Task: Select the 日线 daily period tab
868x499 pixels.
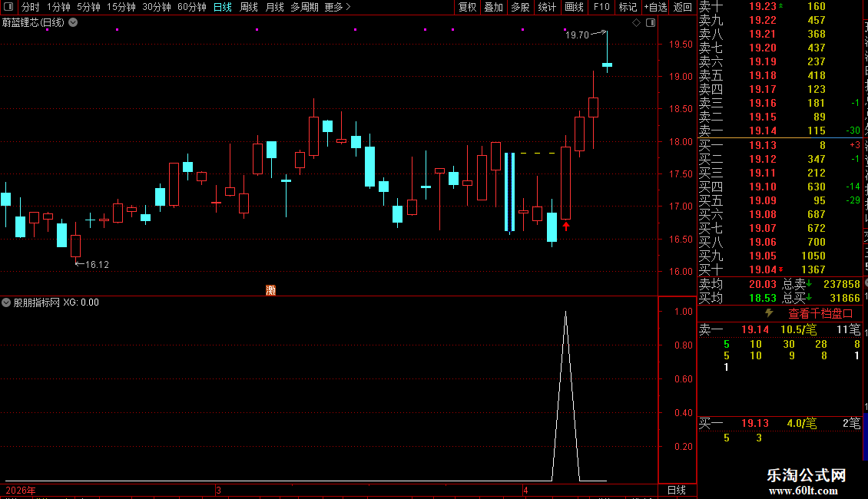Action: tap(223, 7)
